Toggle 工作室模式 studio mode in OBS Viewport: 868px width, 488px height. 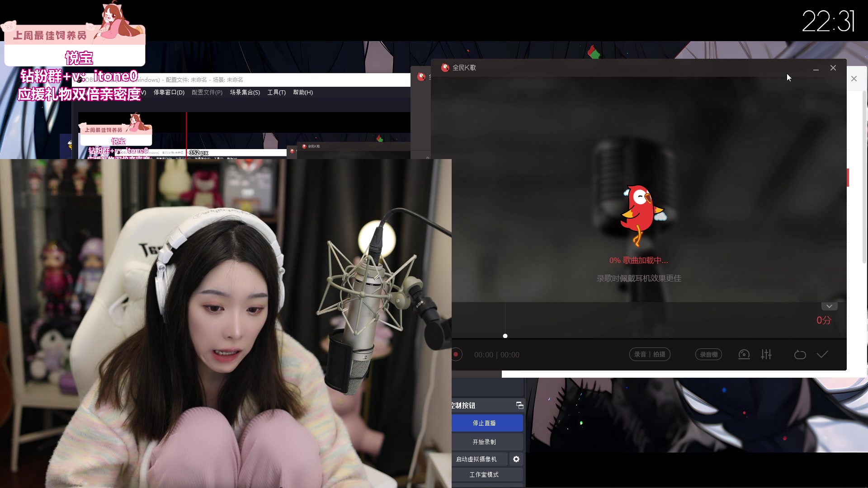click(x=484, y=474)
